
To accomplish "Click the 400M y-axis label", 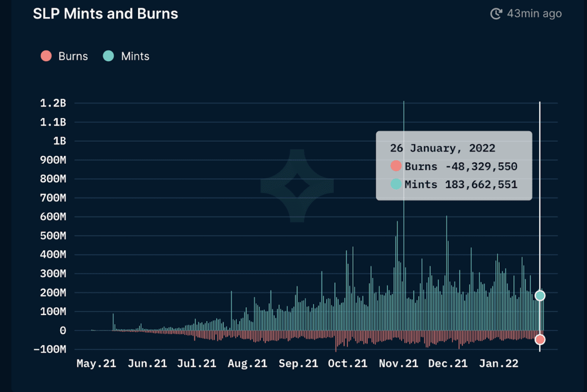I will [53, 255].
